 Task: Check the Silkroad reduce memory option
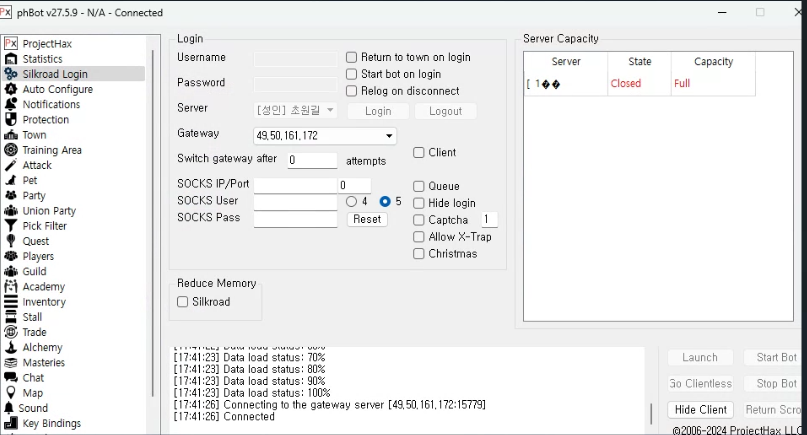point(183,302)
